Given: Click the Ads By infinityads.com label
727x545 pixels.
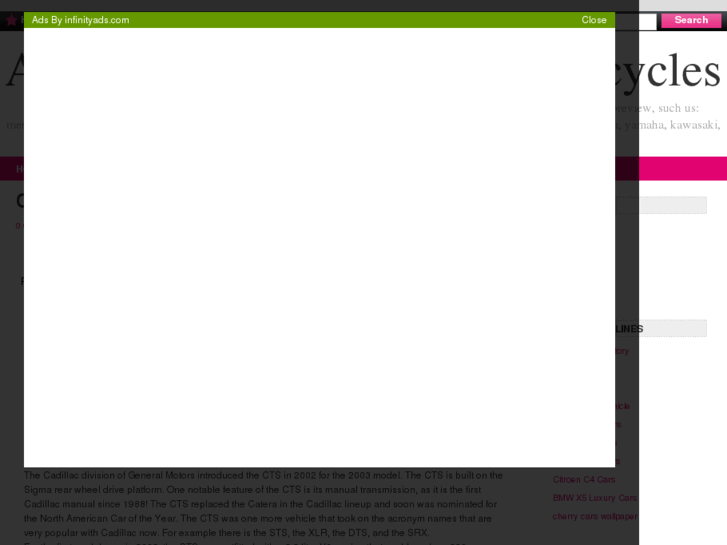Looking at the screenshot, I should coord(80,20).
